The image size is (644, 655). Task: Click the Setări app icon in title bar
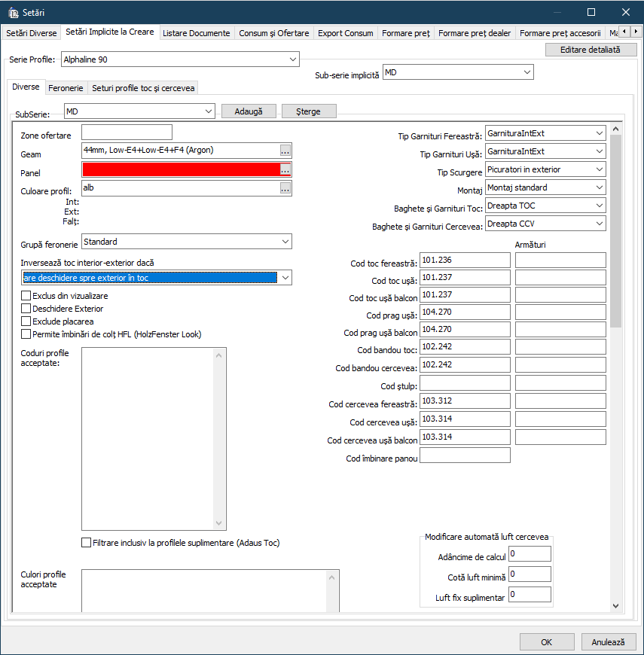tap(13, 12)
